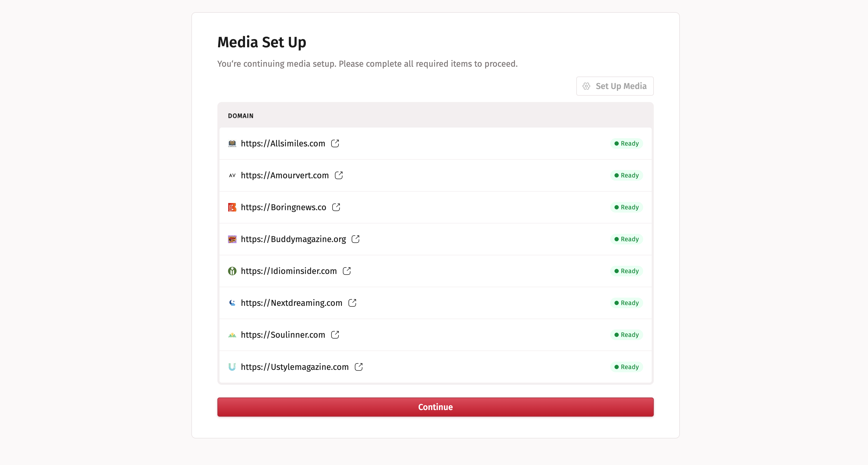Open external link icon for Nextdreaming.com
The image size is (868, 465).
coord(352,303)
